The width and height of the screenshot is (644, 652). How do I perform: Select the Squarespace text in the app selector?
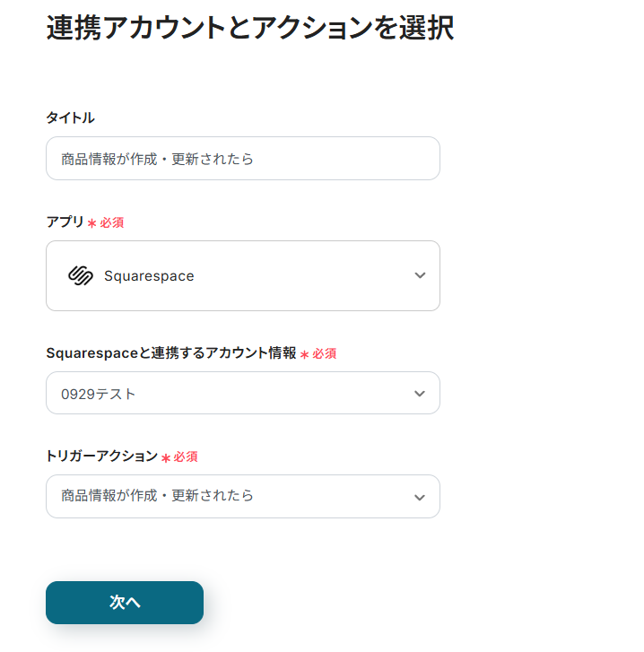click(x=149, y=276)
